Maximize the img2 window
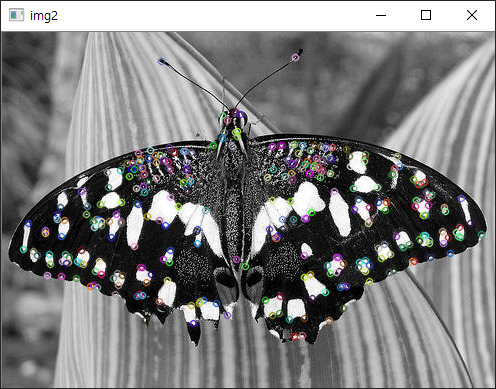Image resolution: width=496 pixels, height=389 pixels. point(426,15)
